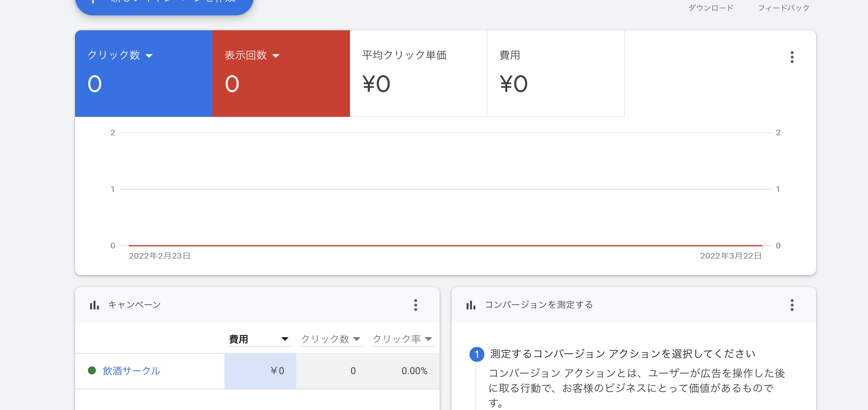Open クリック率 column dropdown in campaign table
The width and height of the screenshot is (868, 410).
point(428,339)
